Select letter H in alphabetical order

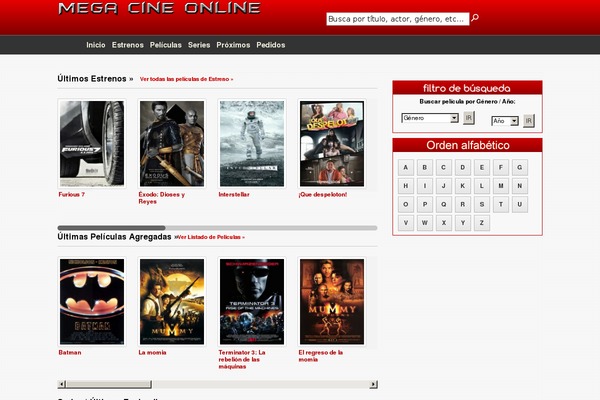406,186
